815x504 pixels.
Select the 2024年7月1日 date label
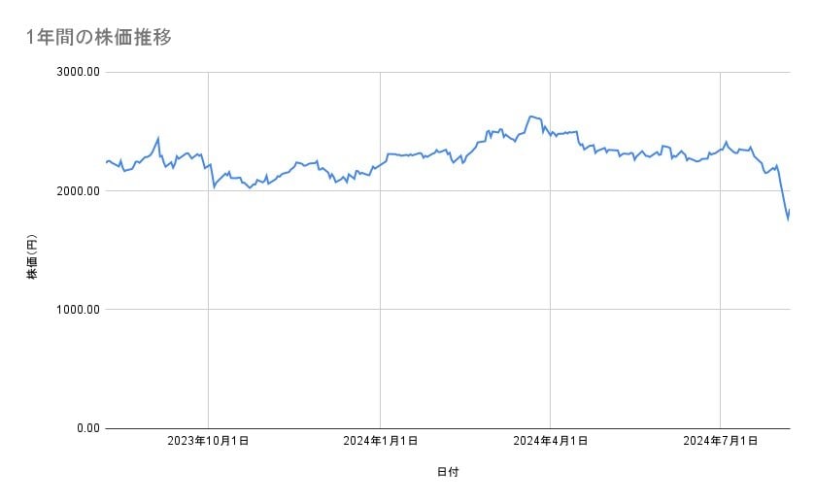(x=720, y=442)
